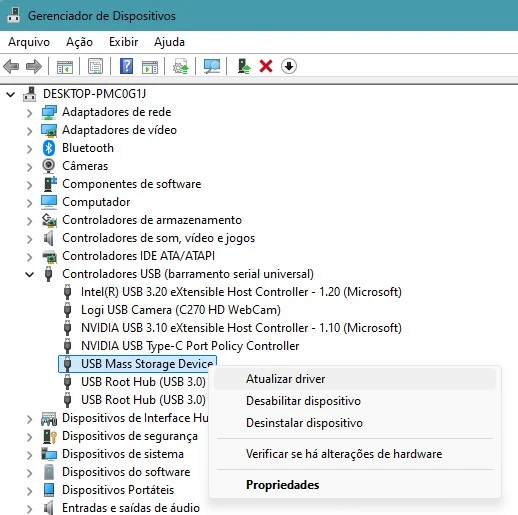
Task: Open Propriedades from the context menu
Action: click(355, 485)
